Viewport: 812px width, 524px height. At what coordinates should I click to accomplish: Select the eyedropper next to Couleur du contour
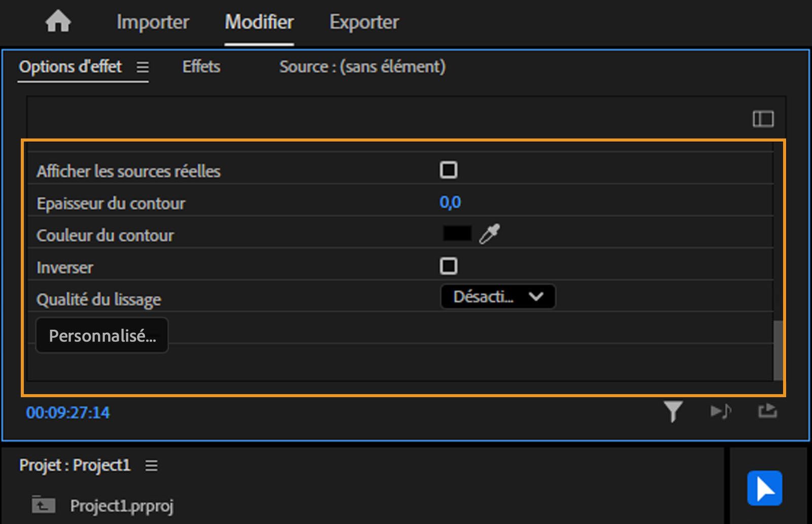pos(489,232)
